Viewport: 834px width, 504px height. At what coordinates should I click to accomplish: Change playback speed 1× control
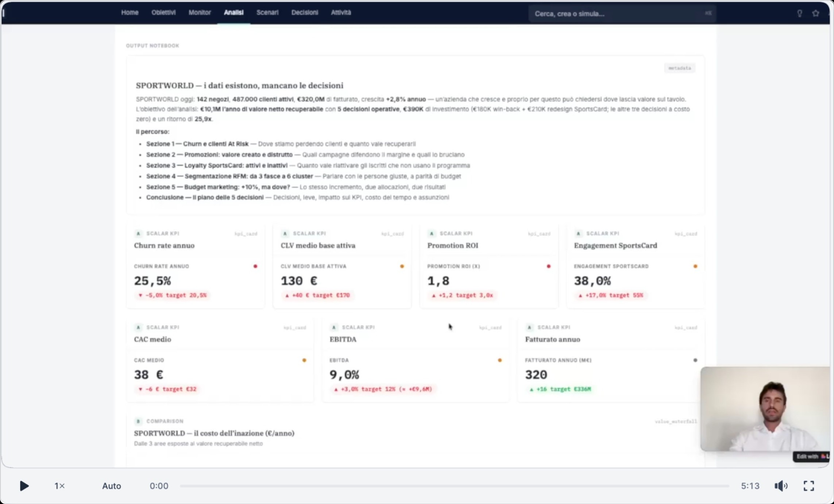pyautogui.click(x=59, y=486)
